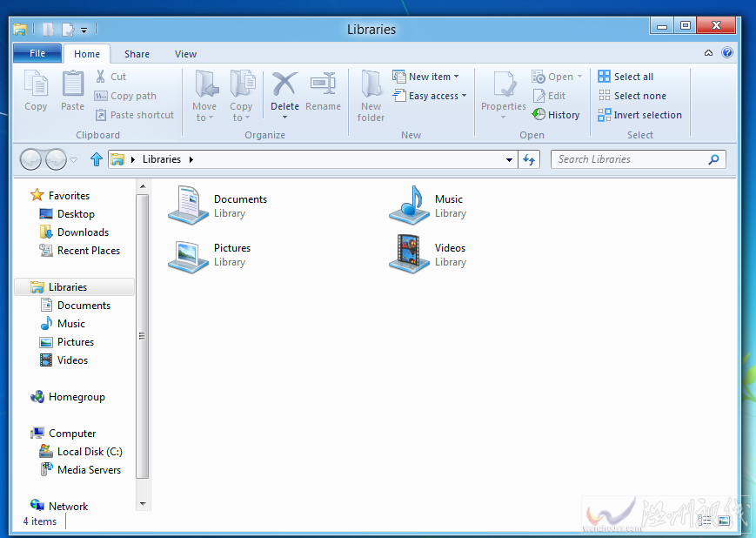Refresh the Libraries view with the refresh icon

click(x=530, y=159)
